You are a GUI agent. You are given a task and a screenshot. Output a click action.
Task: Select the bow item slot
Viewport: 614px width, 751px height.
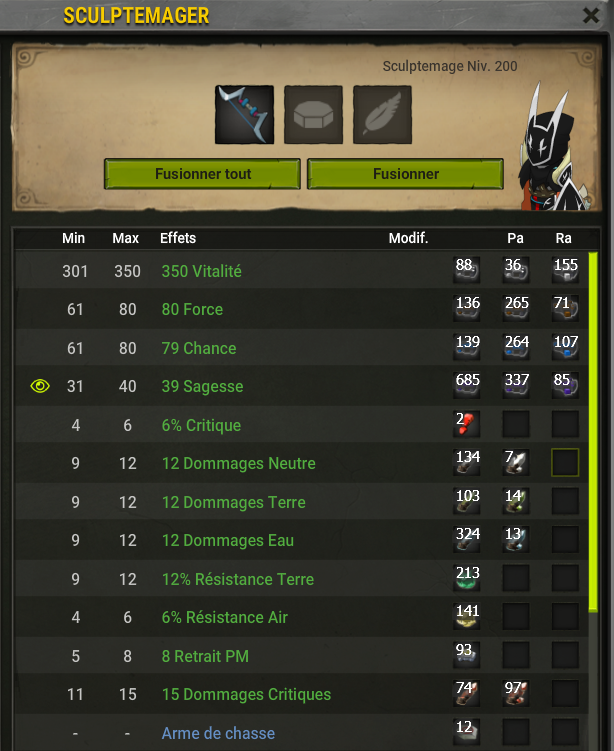[x=244, y=115]
